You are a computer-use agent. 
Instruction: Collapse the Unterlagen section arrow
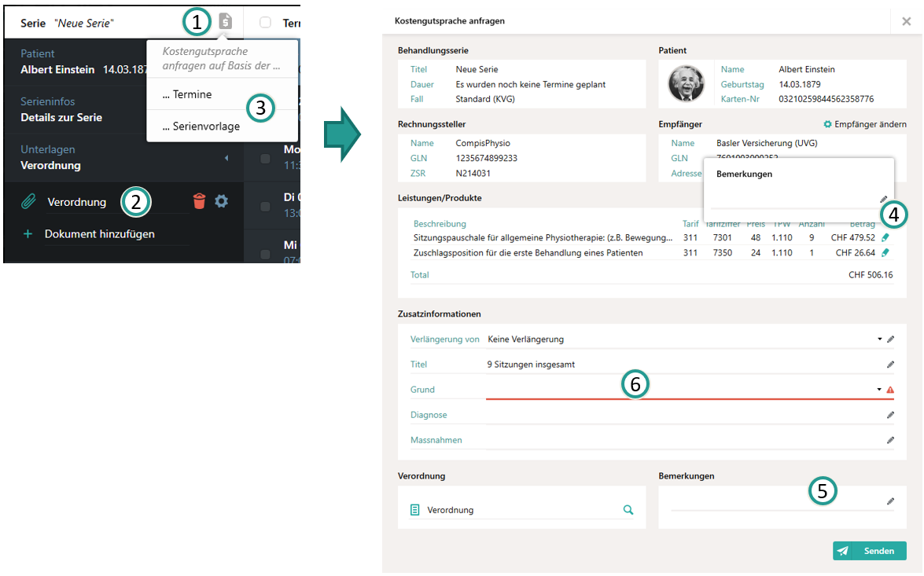226,158
